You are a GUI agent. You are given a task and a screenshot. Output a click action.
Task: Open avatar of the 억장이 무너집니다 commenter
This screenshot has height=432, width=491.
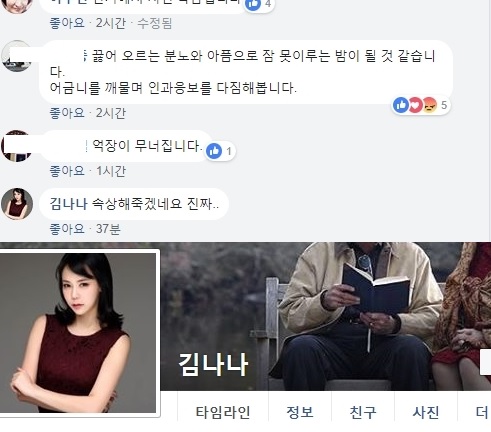coord(16,146)
